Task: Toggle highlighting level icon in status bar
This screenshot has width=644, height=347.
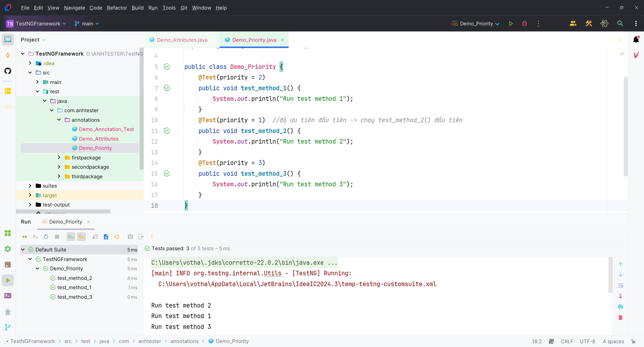Action: click(551, 341)
